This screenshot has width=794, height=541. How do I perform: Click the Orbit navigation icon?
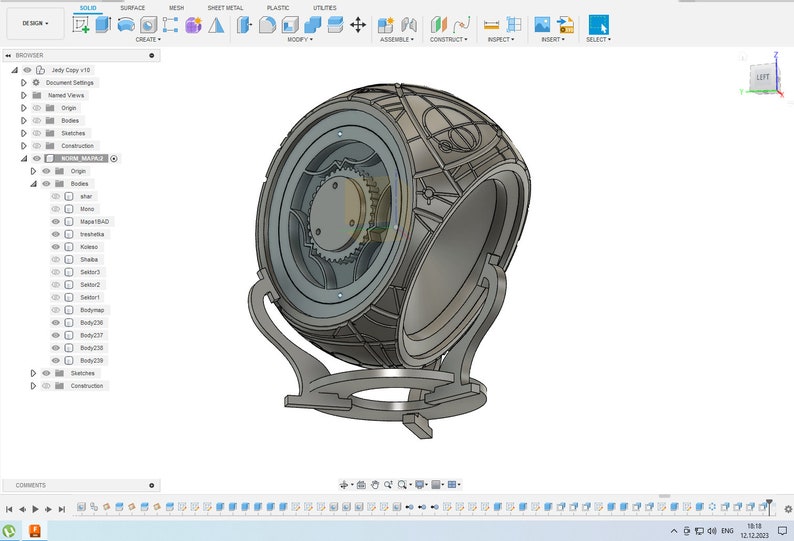(344, 485)
